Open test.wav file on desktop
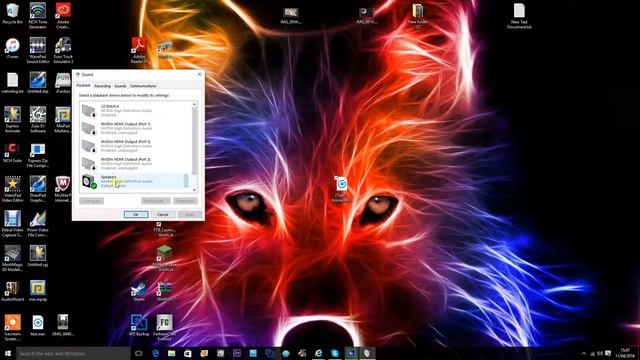The image size is (640, 360). pos(38,326)
